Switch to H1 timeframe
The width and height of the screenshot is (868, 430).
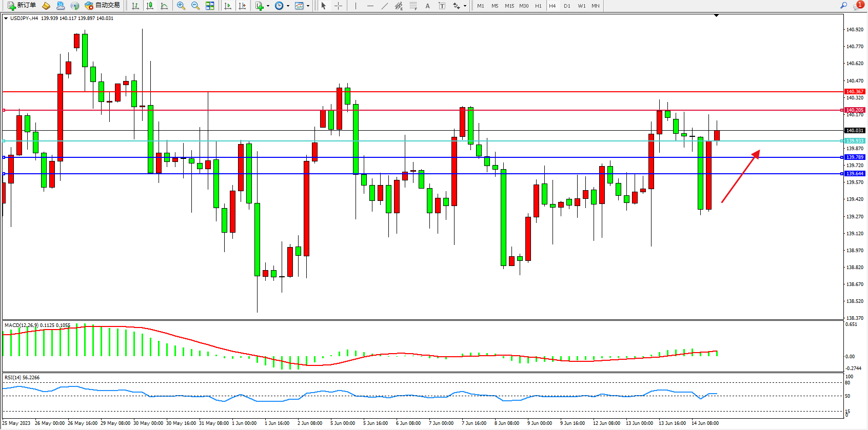[x=538, y=6]
